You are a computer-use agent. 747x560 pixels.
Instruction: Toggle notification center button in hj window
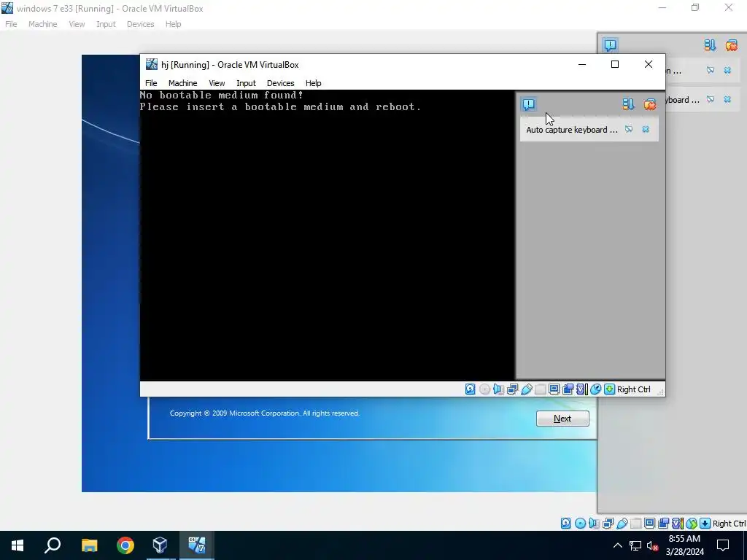click(529, 104)
